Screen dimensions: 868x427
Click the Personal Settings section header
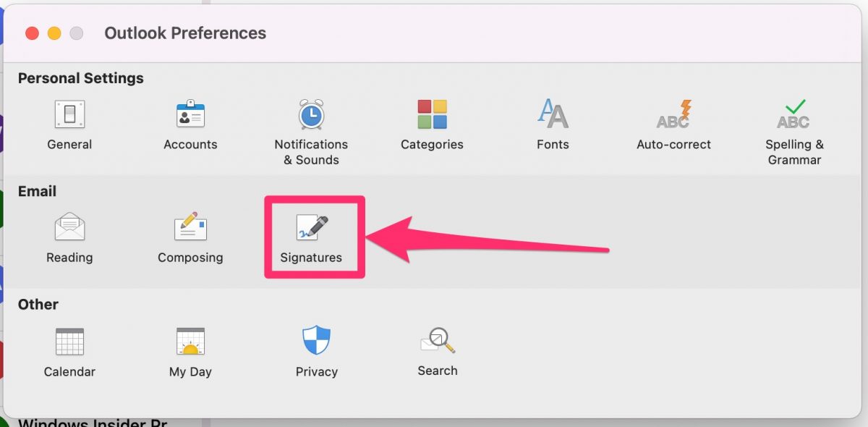[80, 78]
